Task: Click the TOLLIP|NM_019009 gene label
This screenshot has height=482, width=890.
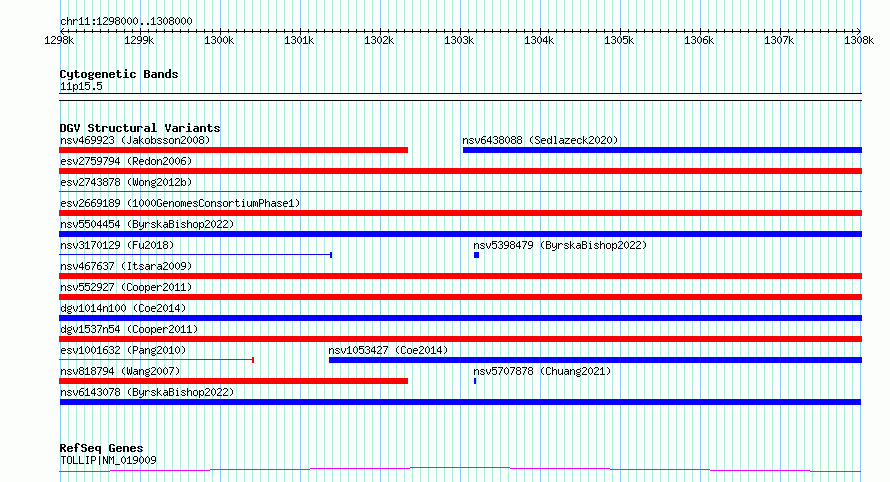Action: pos(108,460)
